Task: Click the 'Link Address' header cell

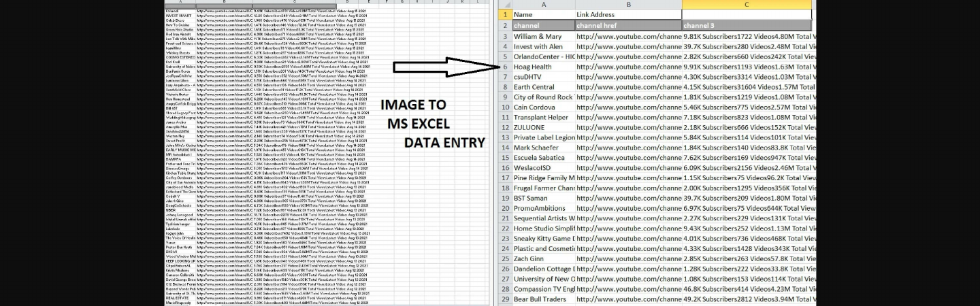Action: point(628,14)
